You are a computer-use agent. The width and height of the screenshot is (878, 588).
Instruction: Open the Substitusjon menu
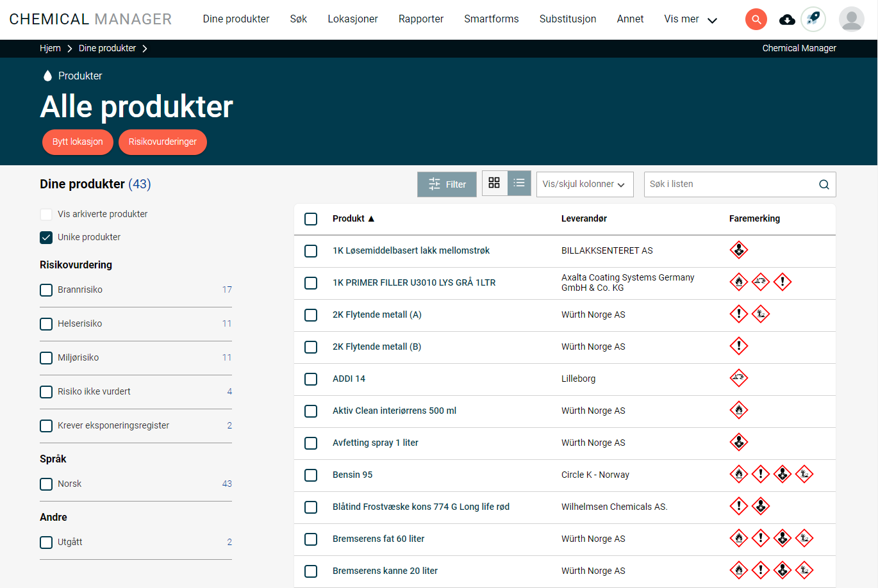pyautogui.click(x=568, y=19)
